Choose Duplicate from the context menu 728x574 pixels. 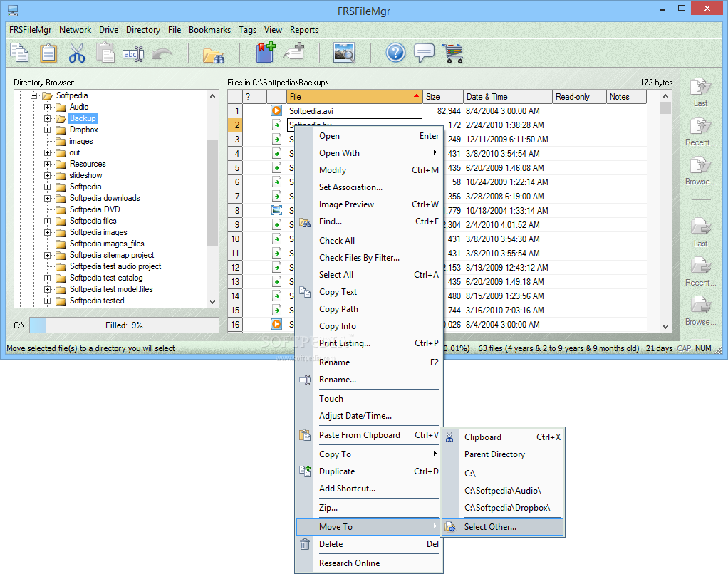(369, 471)
